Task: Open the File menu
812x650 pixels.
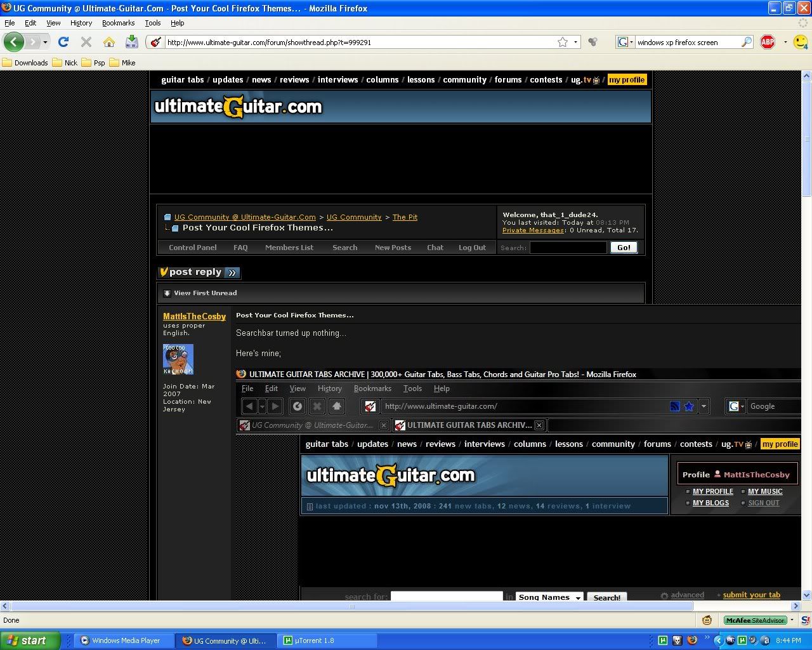Action: [10, 23]
